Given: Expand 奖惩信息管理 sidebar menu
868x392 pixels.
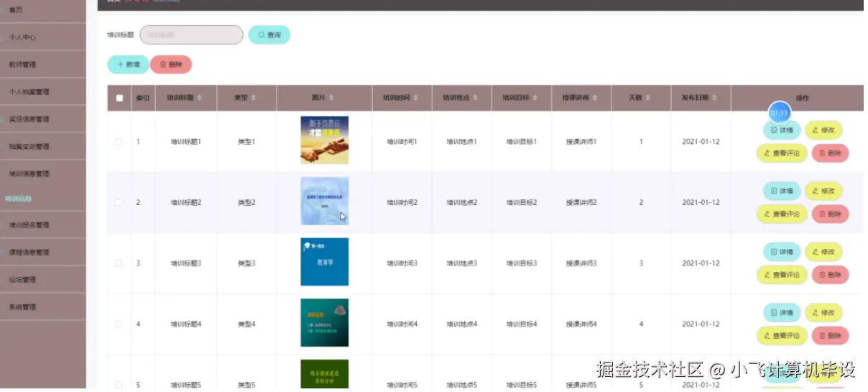Looking at the screenshot, I should 43,119.
